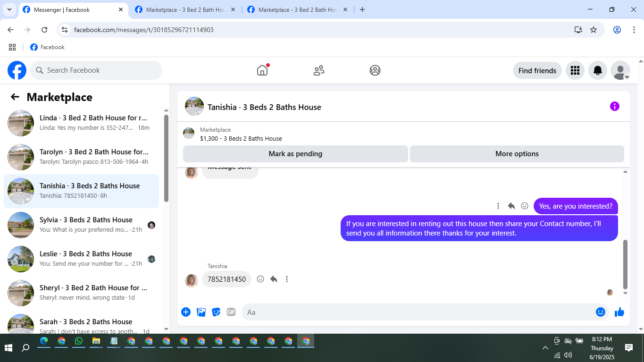Open File Explorer from the taskbar

(x=96, y=341)
